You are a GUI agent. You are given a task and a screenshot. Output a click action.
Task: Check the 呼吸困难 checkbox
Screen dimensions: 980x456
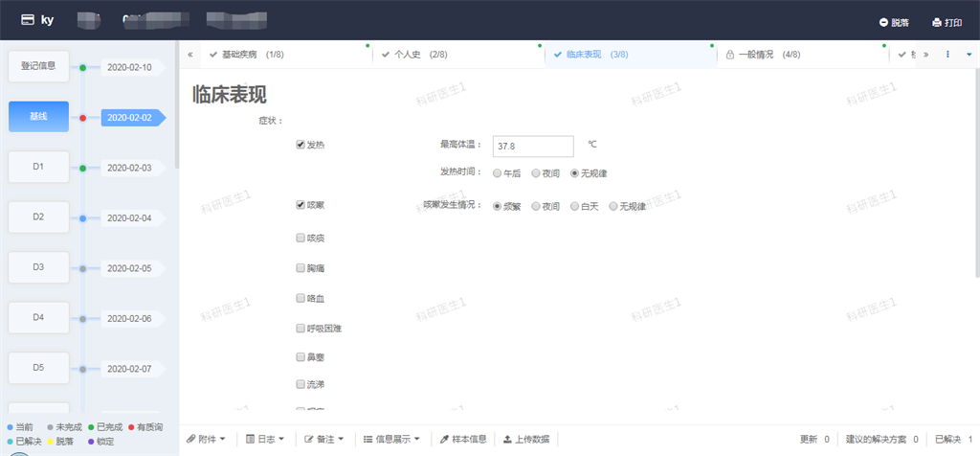pos(301,328)
